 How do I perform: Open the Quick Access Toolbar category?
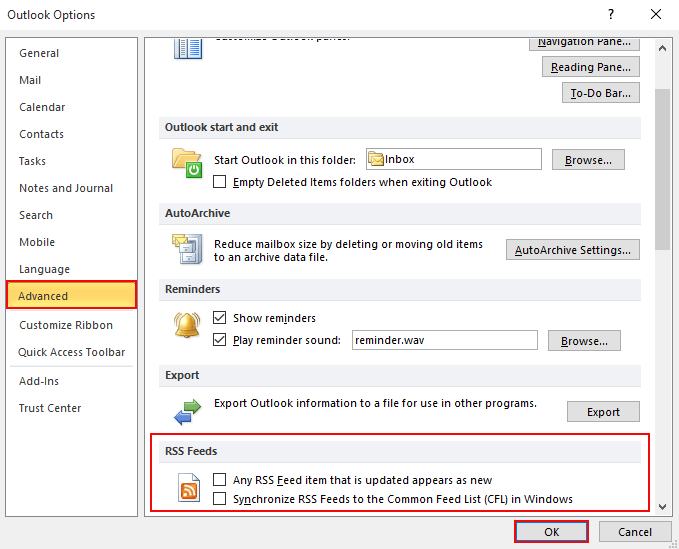71,352
